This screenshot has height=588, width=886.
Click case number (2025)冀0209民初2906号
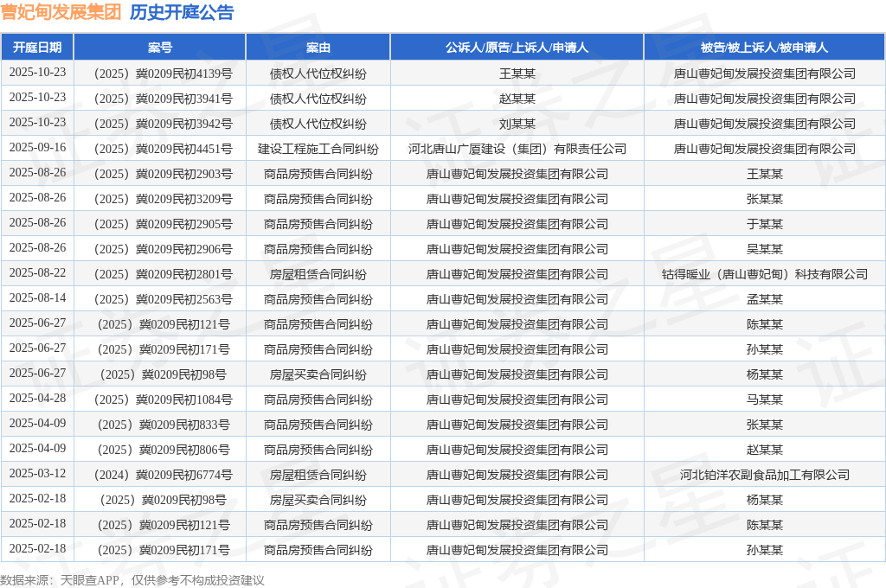[x=164, y=249]
